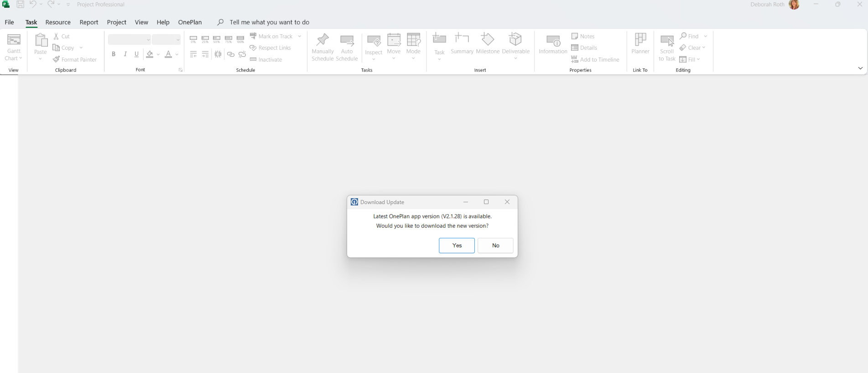Toggle Italic formatting
Screen dimensions: 868x373
coord(125,54)
